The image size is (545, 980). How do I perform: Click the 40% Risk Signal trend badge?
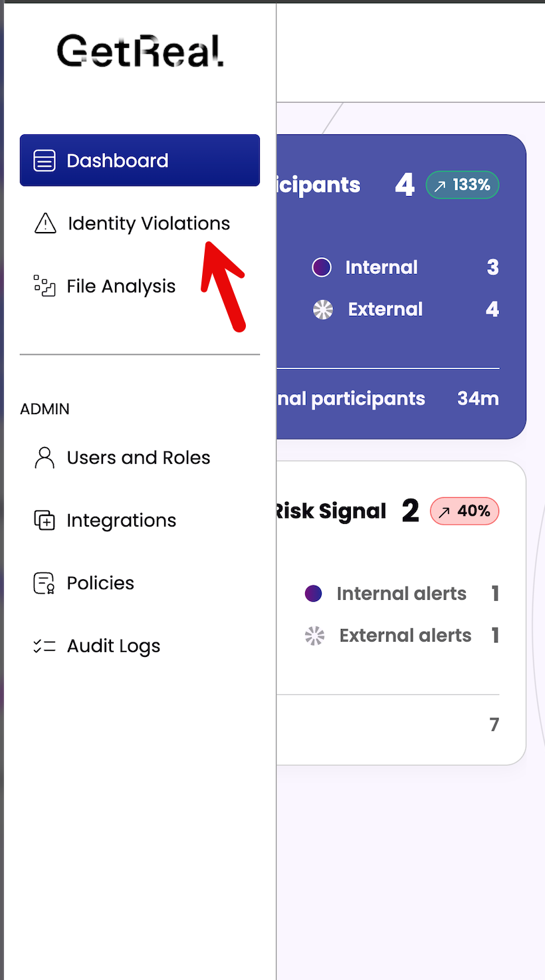click(465, 511)
